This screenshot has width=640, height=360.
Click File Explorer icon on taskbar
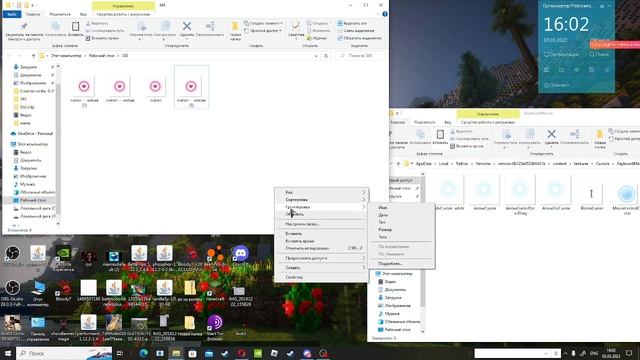click(x=176, y=353)
